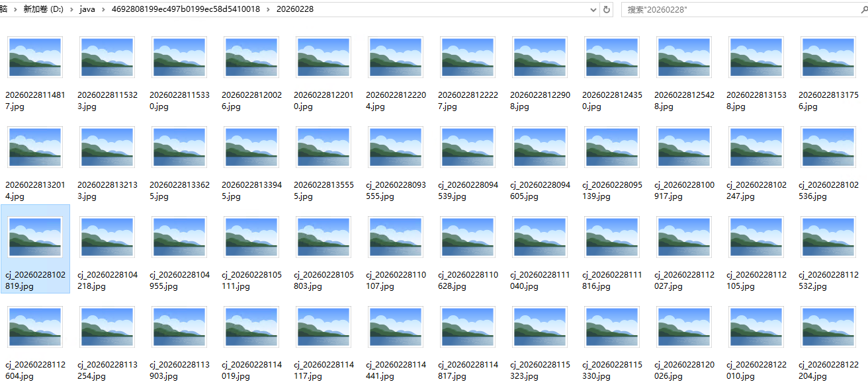The image size is (868, 390).
Task: Click file name 20260228120026.jpg
Action: 251,100
